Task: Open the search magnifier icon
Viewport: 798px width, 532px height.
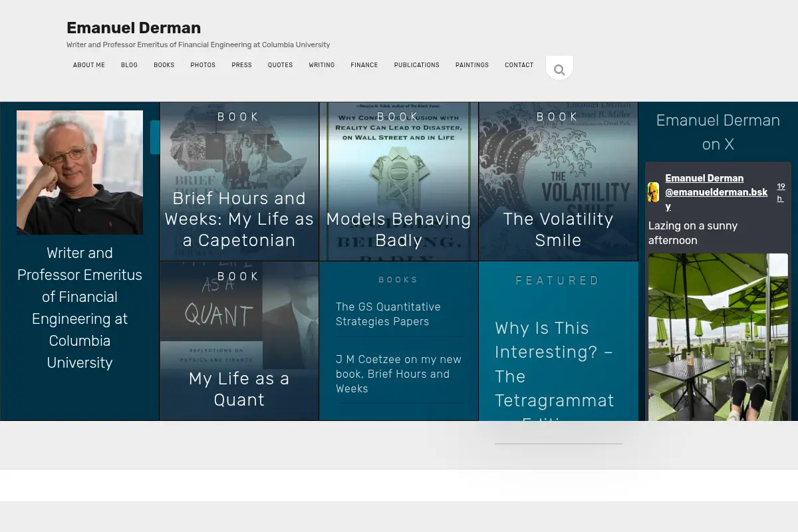Action: pos(559,69)
